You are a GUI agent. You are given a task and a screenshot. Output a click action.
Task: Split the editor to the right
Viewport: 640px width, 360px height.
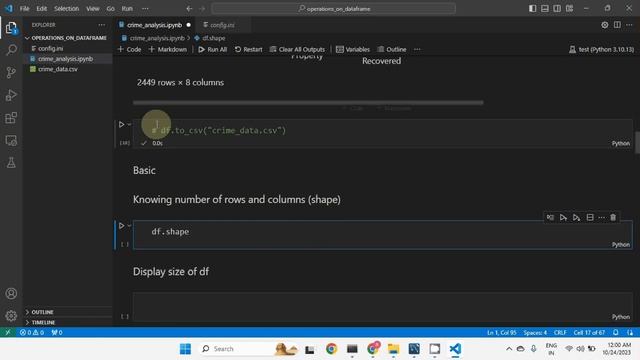[617, 25]
